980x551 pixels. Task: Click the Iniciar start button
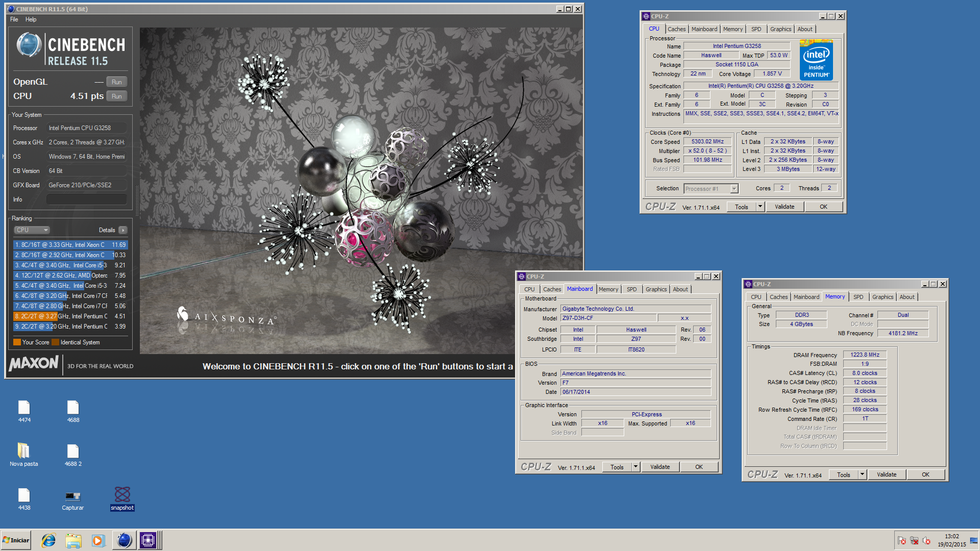pos(16,540)
